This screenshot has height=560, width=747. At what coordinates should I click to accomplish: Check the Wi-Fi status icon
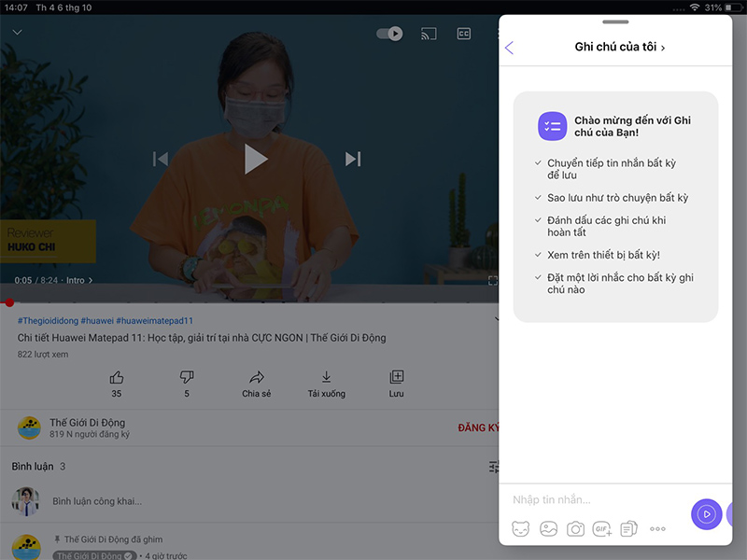(695, 7)
